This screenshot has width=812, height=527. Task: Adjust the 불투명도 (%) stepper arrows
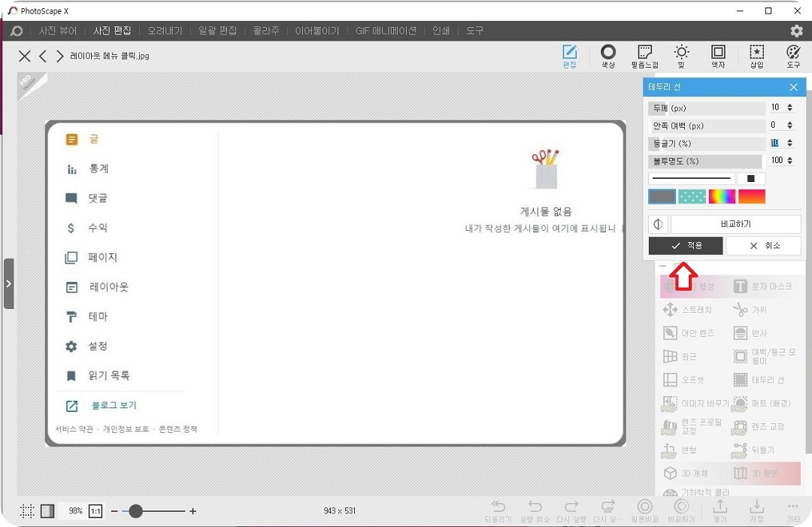coord(789,160)
